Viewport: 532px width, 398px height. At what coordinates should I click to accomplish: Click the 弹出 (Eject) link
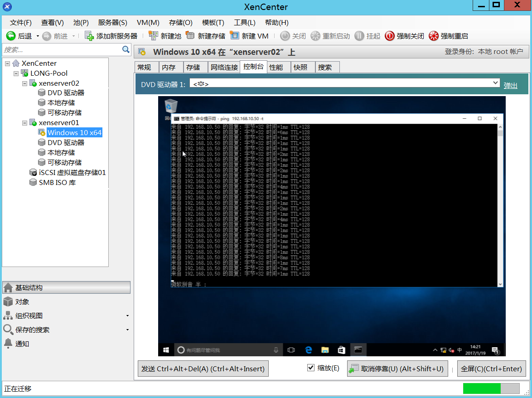[x=510, y=86]
